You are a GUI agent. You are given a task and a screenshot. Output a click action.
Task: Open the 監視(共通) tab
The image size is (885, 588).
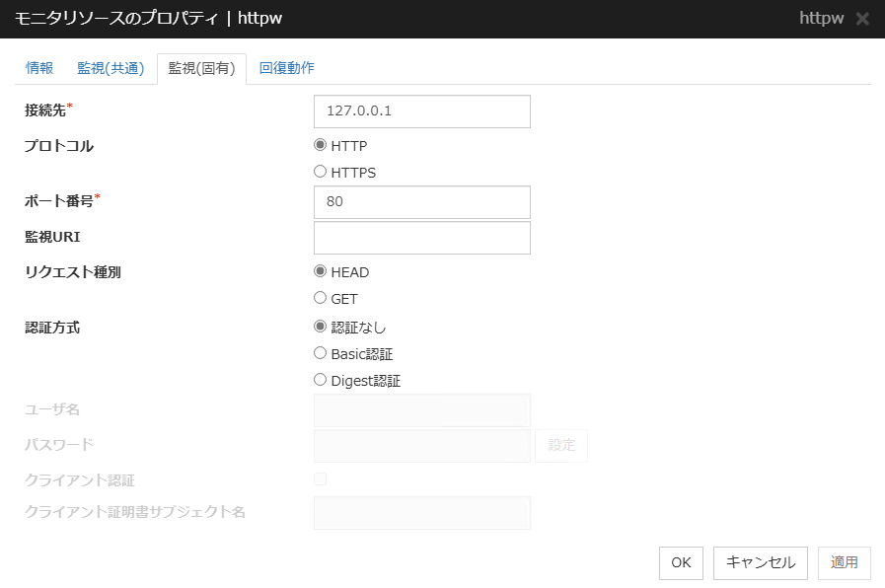click(111, 68)
